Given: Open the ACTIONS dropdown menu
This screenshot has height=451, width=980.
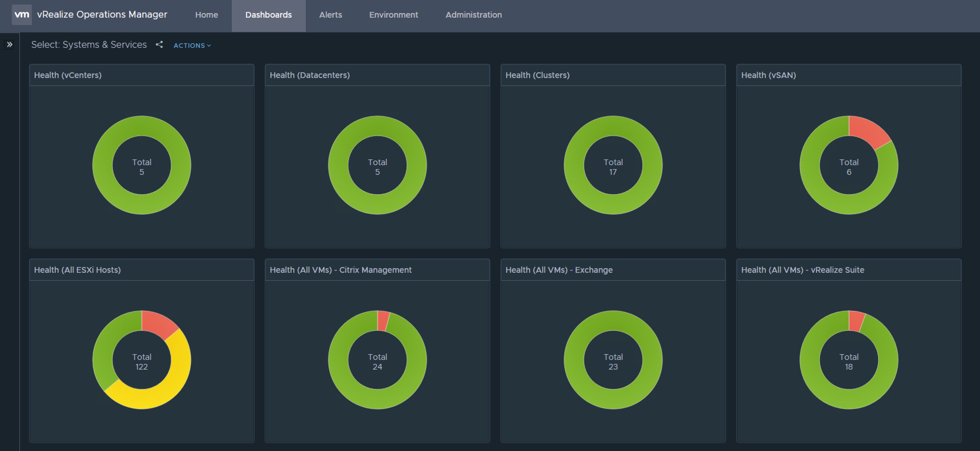Looking at the screenshot, I should coord(192,45).
